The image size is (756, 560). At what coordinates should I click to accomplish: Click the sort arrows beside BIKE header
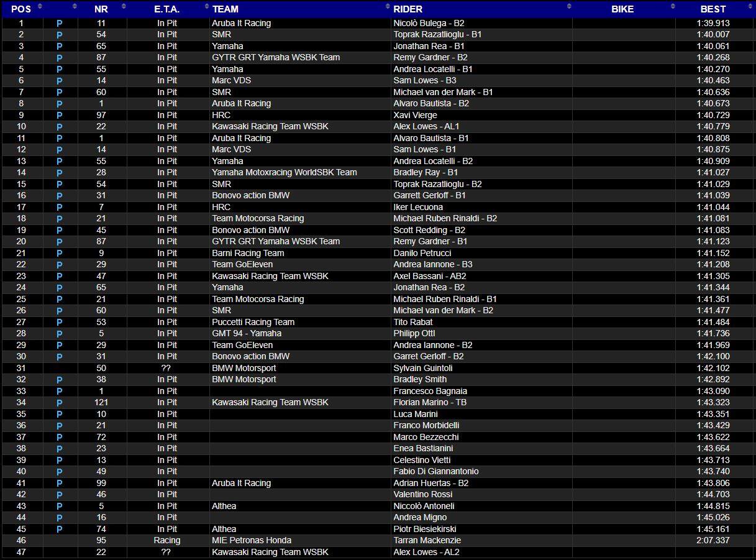(672, 6)
